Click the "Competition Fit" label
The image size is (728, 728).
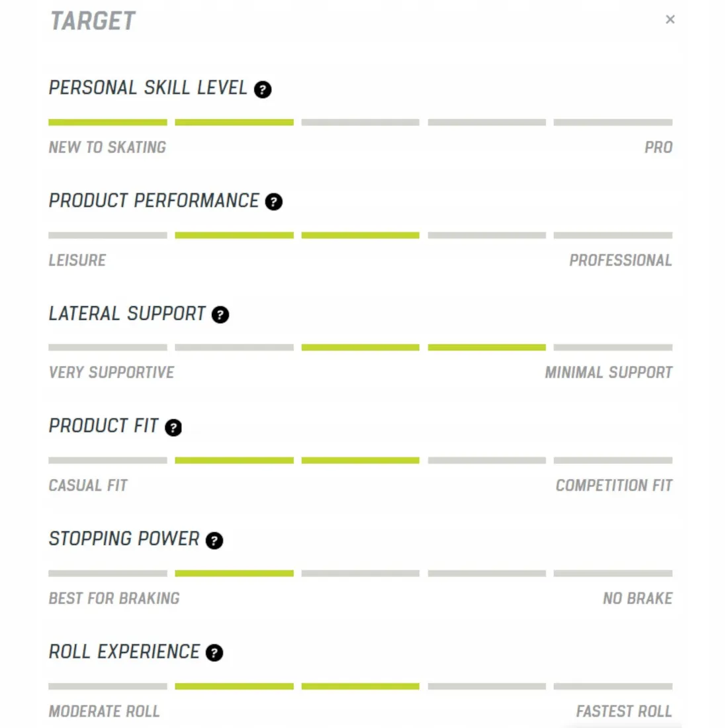(x=614, y=486)
